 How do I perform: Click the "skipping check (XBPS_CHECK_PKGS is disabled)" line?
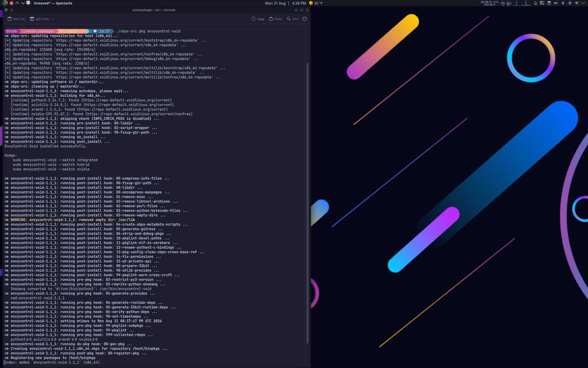[x=82, y=119]
